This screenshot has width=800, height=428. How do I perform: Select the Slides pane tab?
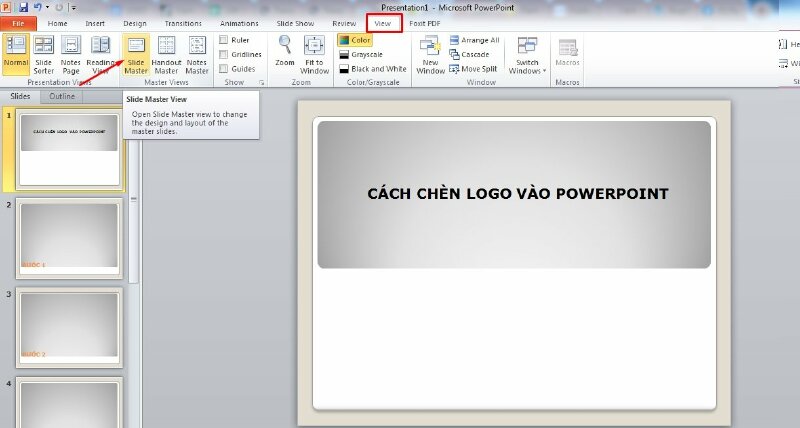point(20,96)
